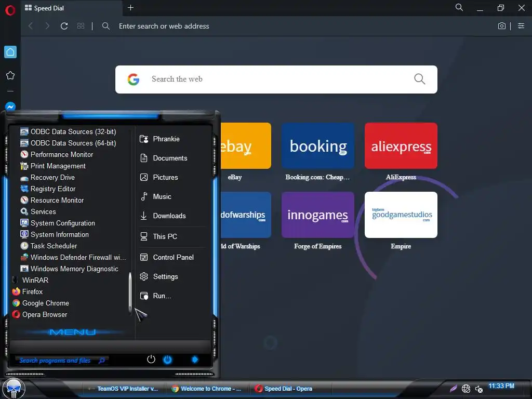Open Phrankie user folder in start menu
Viewport: 532px width, 399px height.
(173, 139)
